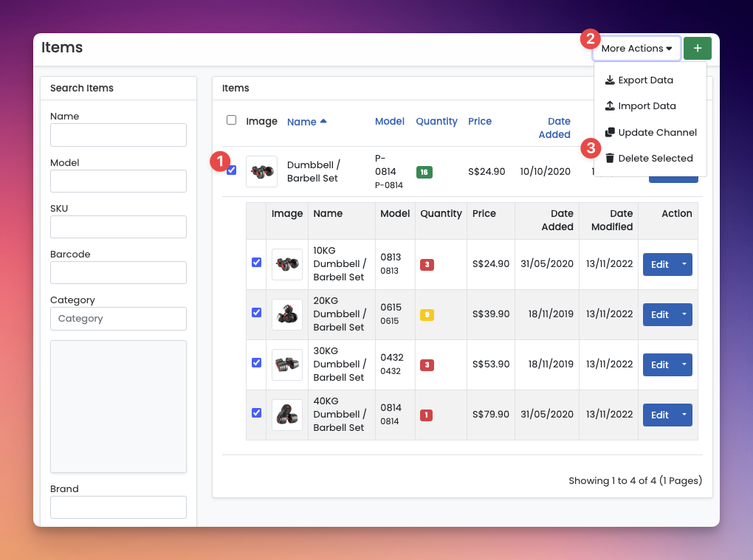Choose Delete Selected from the menu
This screenshot has height=560, width=753.
pos(655,158)
